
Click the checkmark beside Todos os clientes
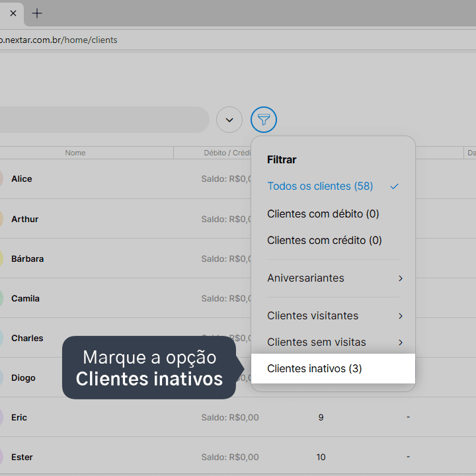(x=394, y=186)
